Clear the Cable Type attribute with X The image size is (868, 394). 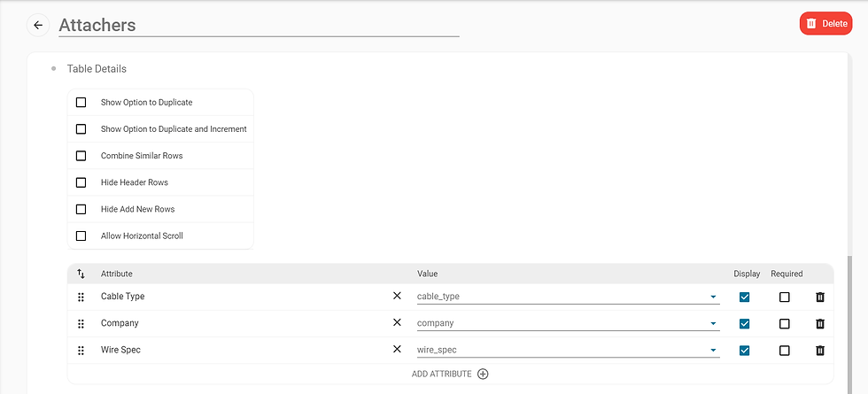coord(397,296)
